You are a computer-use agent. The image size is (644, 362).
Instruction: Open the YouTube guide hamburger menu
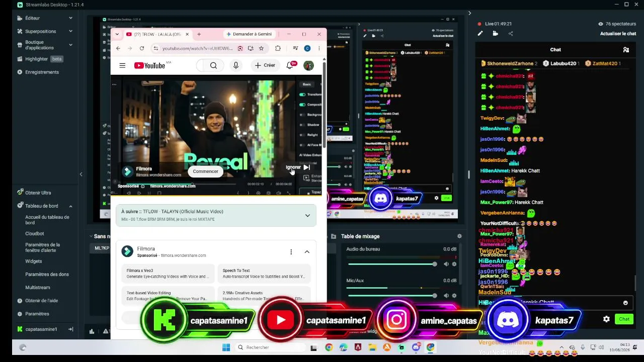[122, 65]
